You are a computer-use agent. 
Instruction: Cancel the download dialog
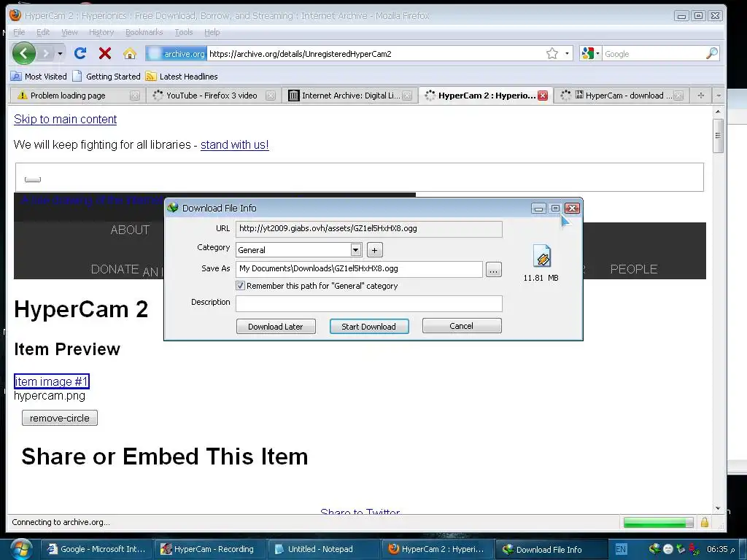pos(462,326)
